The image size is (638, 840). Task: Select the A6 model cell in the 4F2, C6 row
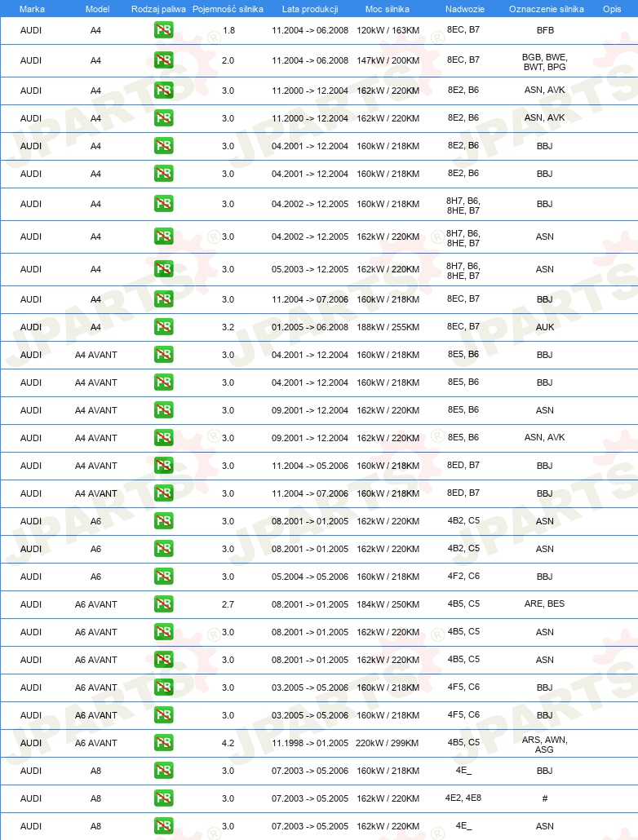pos(95,577)
